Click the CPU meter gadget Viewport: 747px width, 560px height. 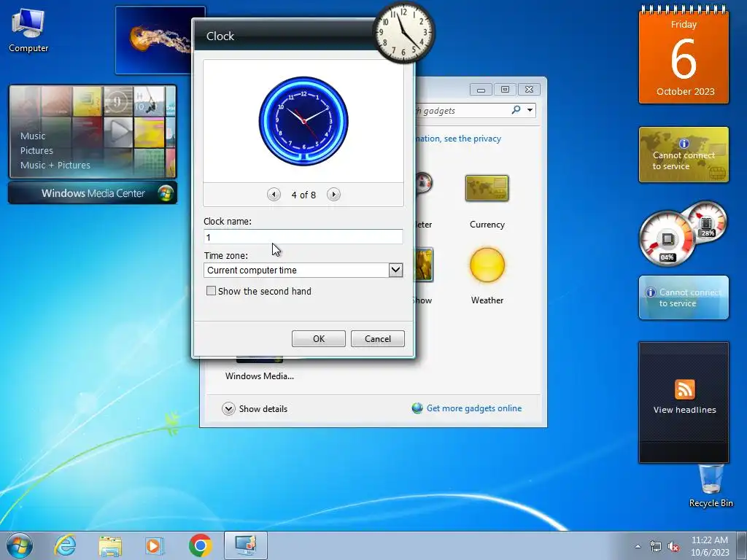click(683, 233)
